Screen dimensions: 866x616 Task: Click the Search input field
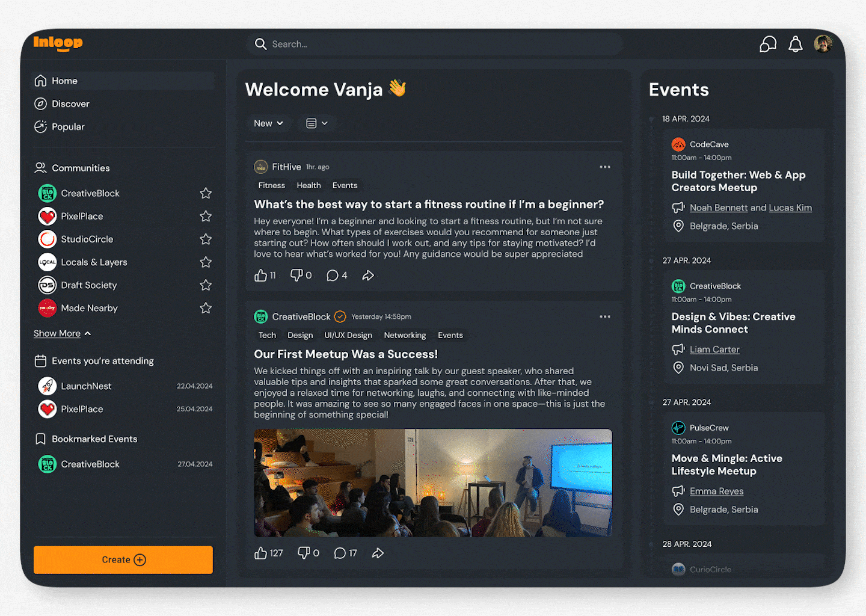point(434,44)
